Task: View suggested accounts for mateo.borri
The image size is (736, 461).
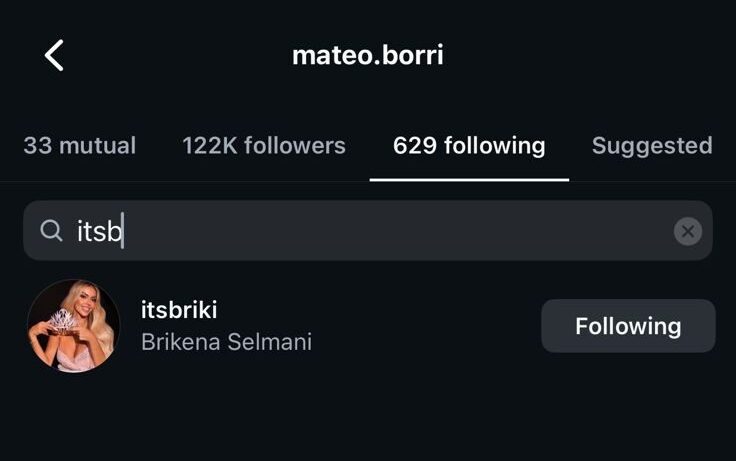Action: (652, 145)
